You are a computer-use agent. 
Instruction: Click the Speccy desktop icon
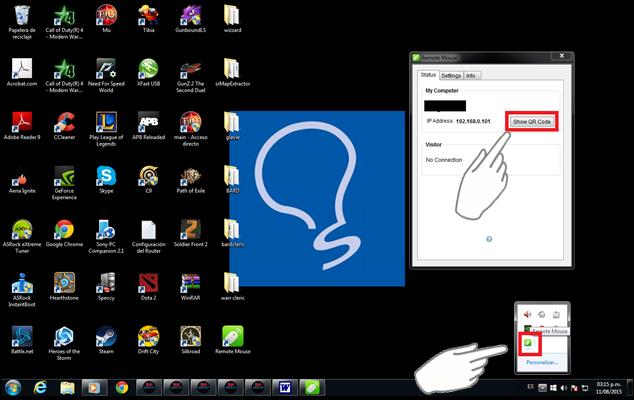pyautogui.click(x=106, y=286)
